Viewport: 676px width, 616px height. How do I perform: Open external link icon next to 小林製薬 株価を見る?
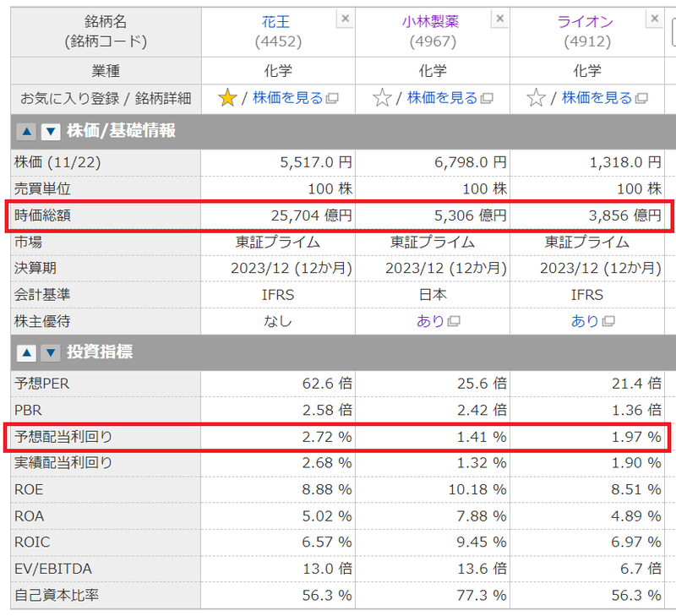(487, 99)
